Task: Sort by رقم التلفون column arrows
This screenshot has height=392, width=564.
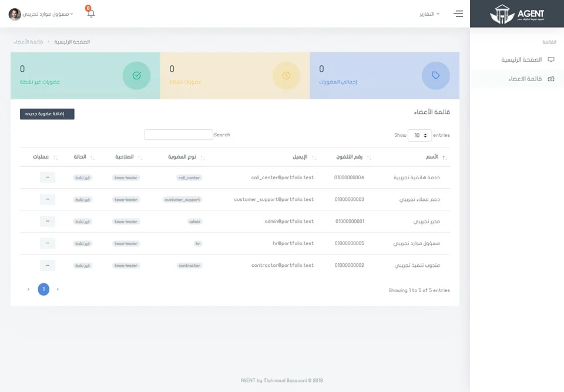Action: pyautogui.click(x=369, y=158)
